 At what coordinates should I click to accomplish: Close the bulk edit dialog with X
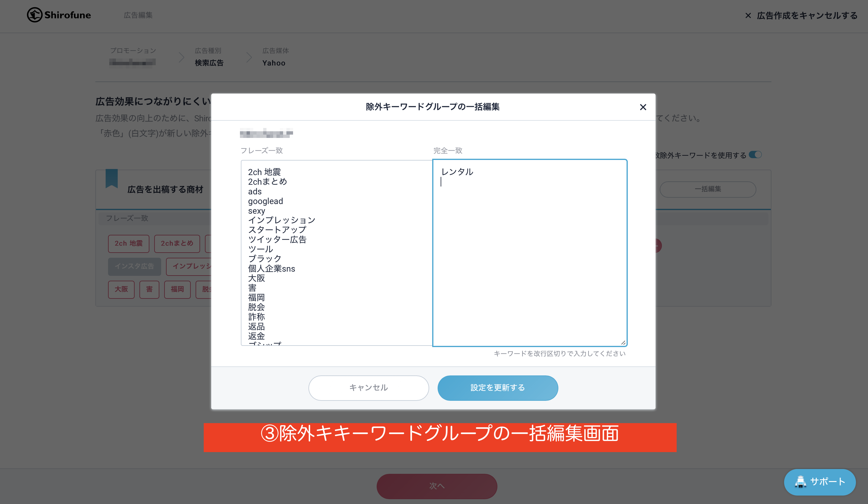tap(643, 107)
